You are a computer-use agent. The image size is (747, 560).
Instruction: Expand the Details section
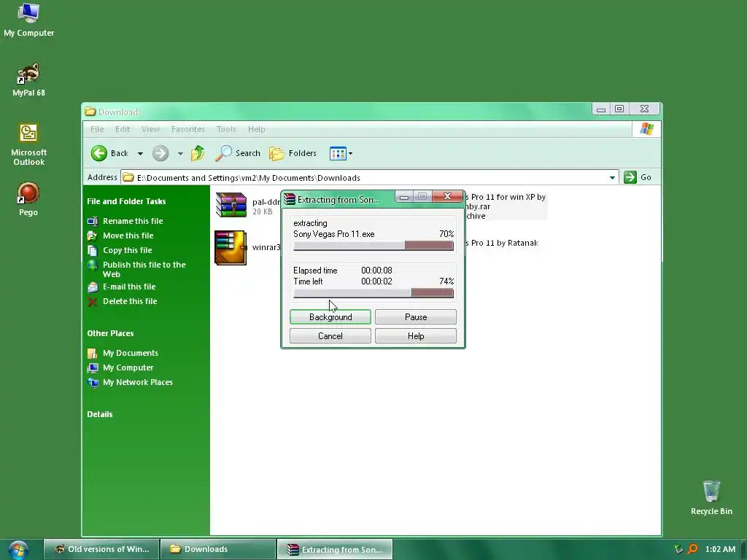[100, 414]
